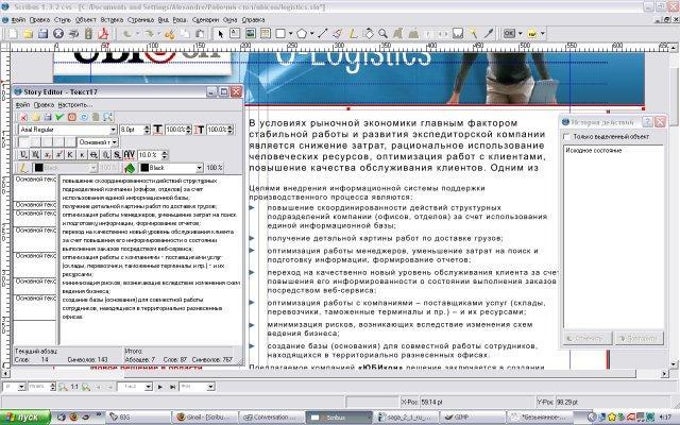Click the green fill color bucket icon
This screenshot has height=425, width=680.
pyautogui.click(x=129, y=167)
